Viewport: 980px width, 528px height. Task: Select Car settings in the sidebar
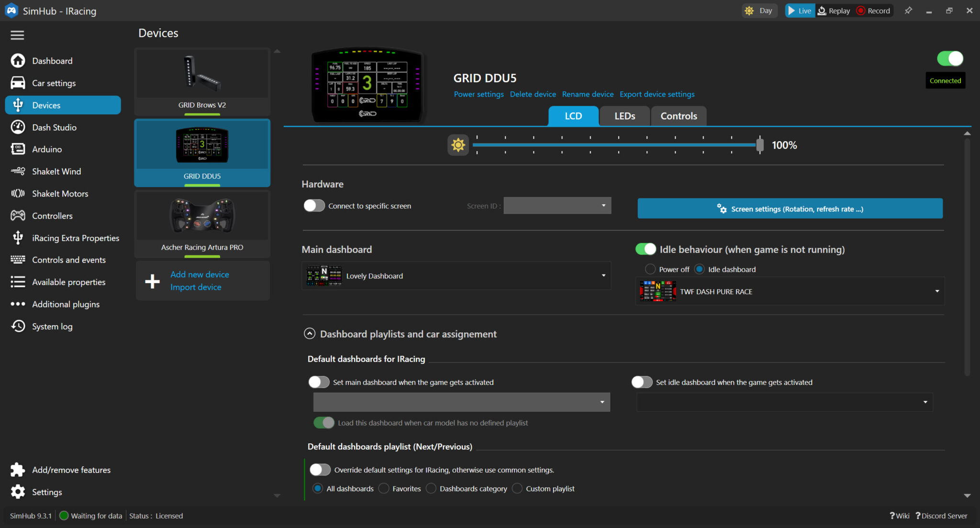point(54,83)
